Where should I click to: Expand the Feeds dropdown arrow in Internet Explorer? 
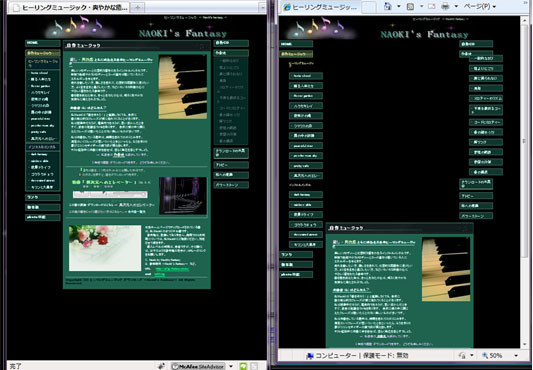pos(422,6)
